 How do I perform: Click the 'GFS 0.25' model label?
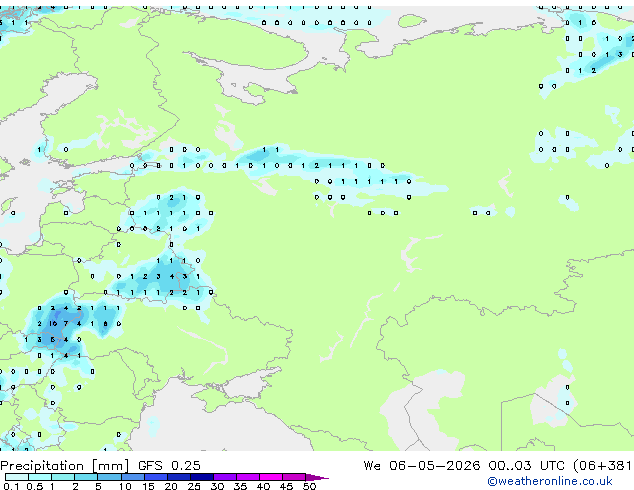pos(169,466)
